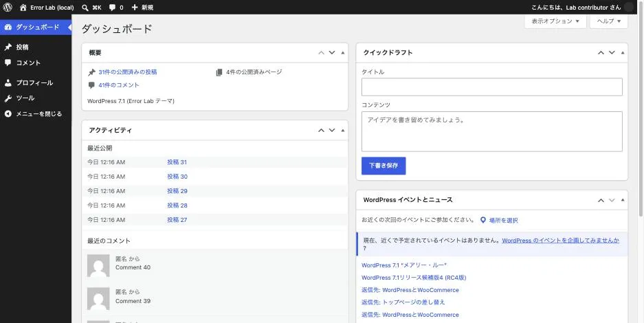Click the ツール wrench icon in sidebar

(x=8, y=98)
